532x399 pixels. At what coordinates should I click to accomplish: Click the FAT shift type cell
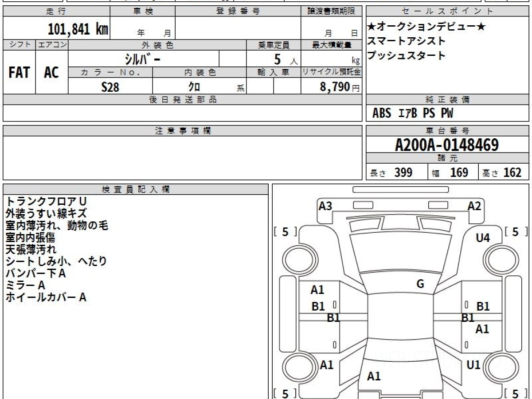19,73
